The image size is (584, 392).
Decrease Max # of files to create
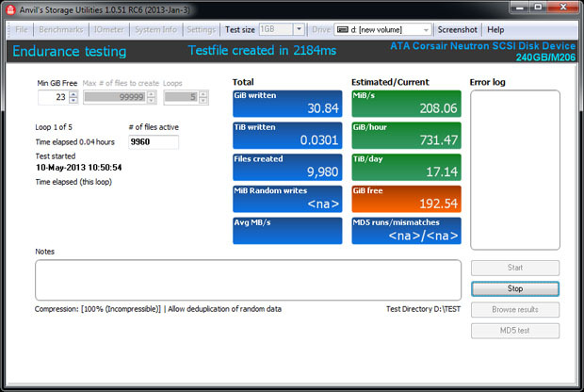151,101
